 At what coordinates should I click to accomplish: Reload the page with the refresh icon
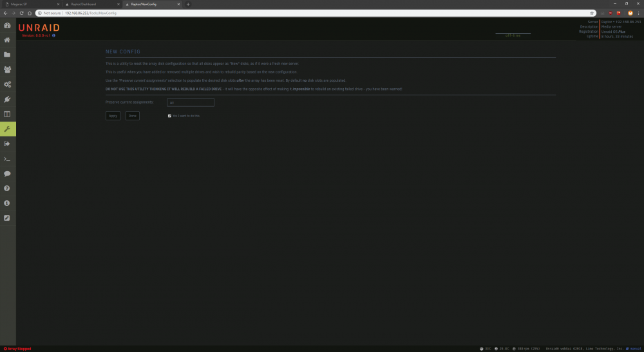(x=21, y=13)
